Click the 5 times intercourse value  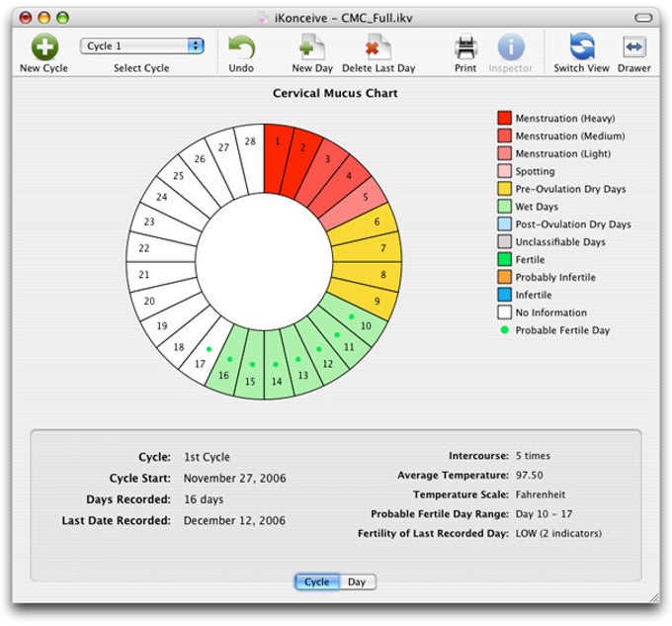click(x=533, y=456)
